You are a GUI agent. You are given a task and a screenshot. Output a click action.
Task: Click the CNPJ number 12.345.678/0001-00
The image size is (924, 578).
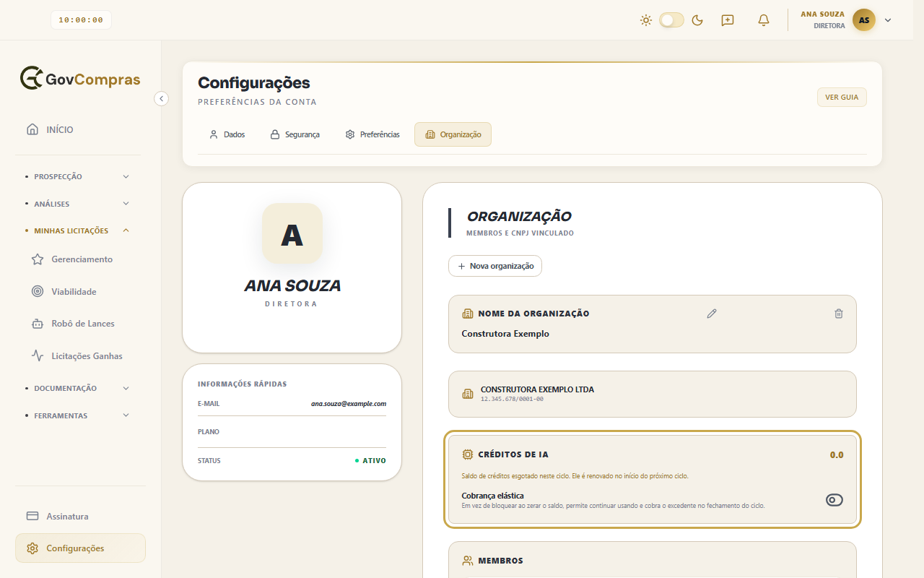pos(512,399)
